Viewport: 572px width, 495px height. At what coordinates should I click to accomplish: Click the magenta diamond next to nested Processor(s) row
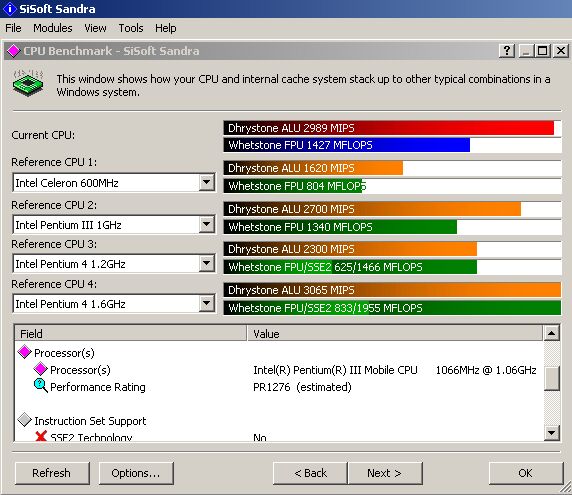(x=40, y=369)
